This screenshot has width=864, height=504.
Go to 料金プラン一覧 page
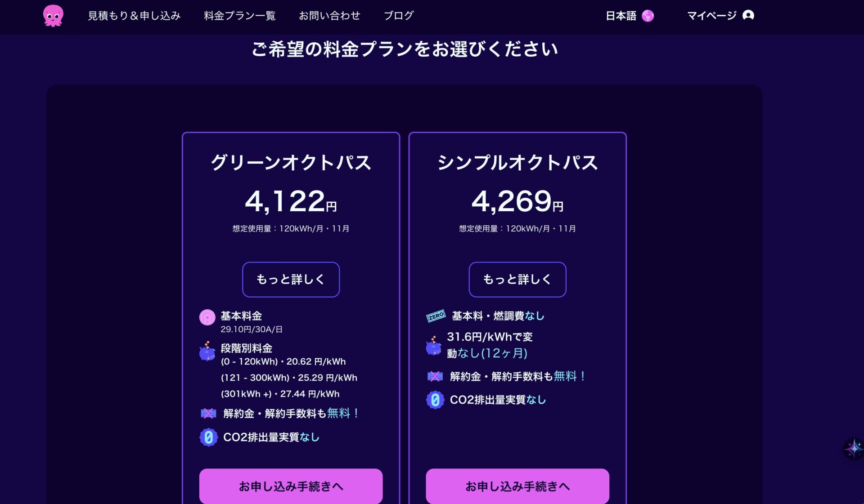[x=239, y=16]
